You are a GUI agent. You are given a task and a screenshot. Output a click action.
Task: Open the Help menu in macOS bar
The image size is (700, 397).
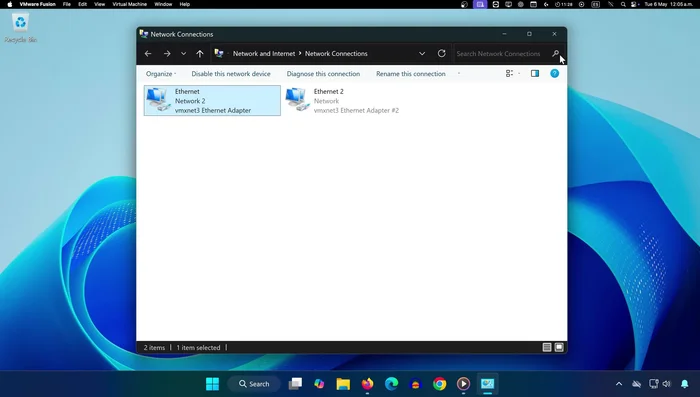[184, 4]
